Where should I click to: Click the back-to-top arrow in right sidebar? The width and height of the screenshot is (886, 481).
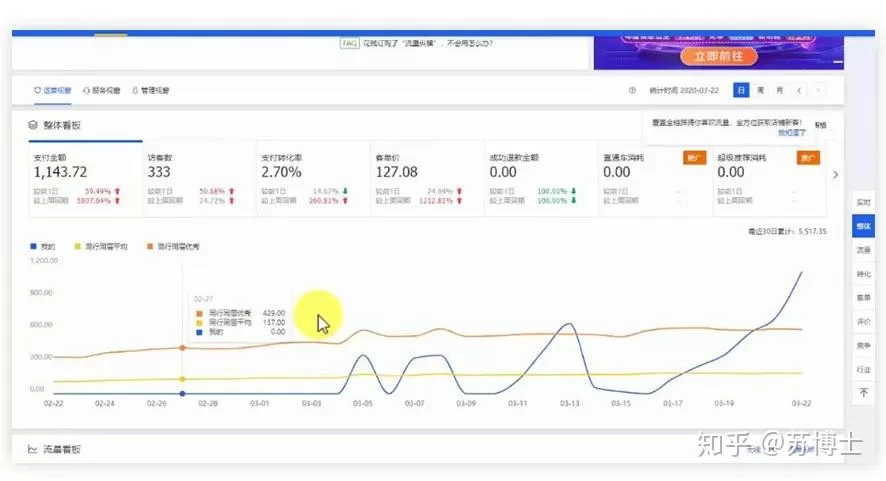click(x=863, y=393)
